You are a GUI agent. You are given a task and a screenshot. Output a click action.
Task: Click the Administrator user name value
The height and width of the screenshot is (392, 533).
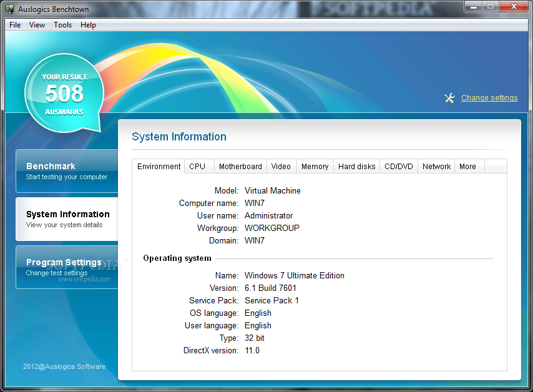268,215
